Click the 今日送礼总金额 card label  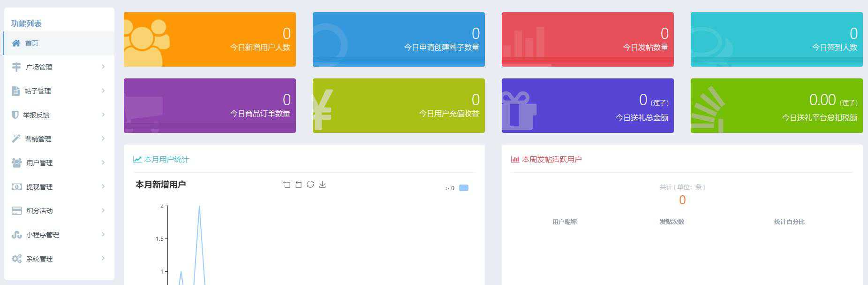(x=642, y=118)
